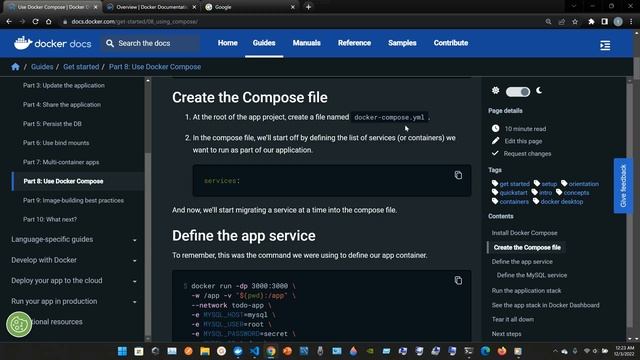Switch to Overview Docker Documentation tab
The image size is (640, 360).
coord(151,7)
